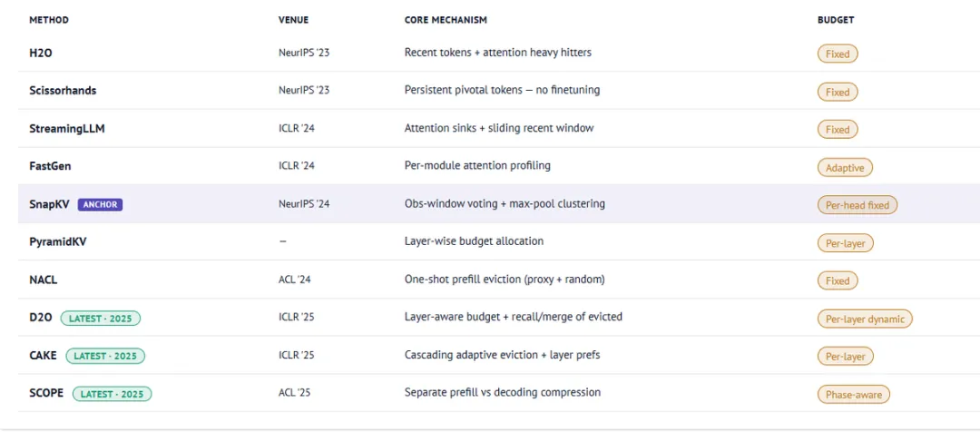Click the BUDGET column header
The image size is (980, 432).
(x=835, y=20)
